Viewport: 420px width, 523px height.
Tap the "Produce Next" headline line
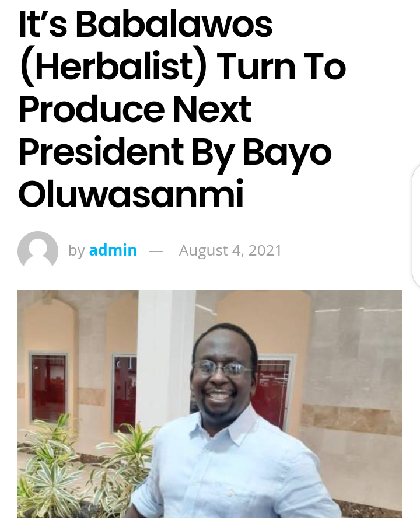(x=135, y=109)
